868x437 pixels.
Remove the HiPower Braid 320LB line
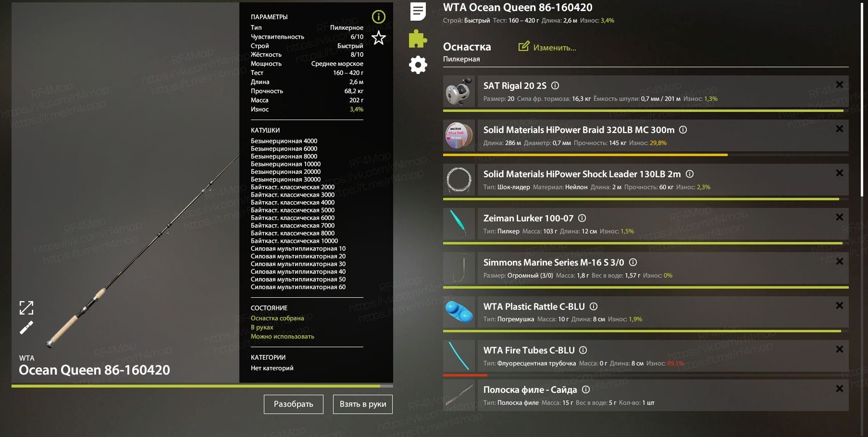click(839, 129)
